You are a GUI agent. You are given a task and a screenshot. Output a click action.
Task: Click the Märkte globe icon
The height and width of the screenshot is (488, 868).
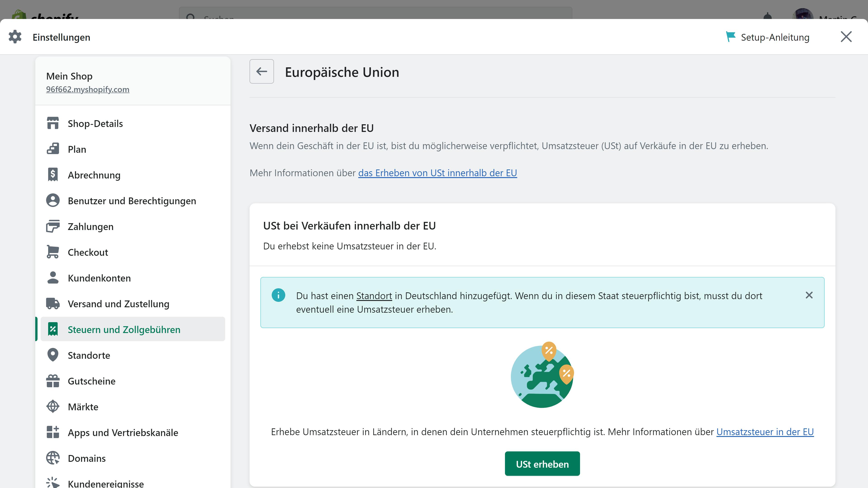point(53,406)
